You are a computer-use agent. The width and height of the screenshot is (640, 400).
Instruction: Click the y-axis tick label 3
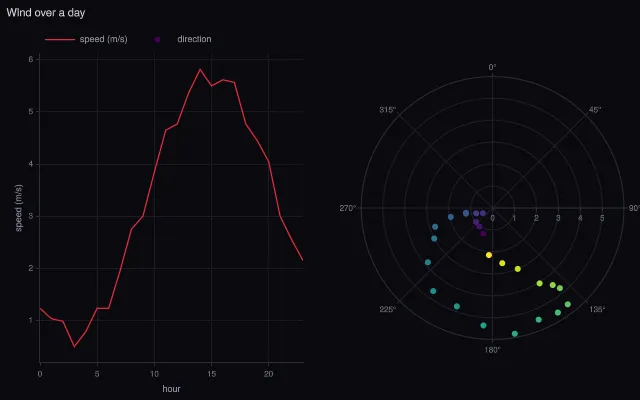(x=31, y=216)
